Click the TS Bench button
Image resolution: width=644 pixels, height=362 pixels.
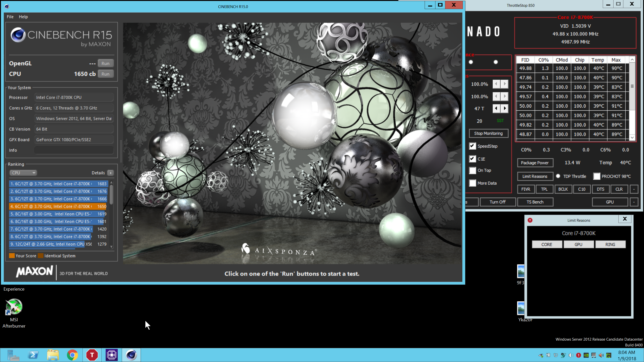click(535, 202)
